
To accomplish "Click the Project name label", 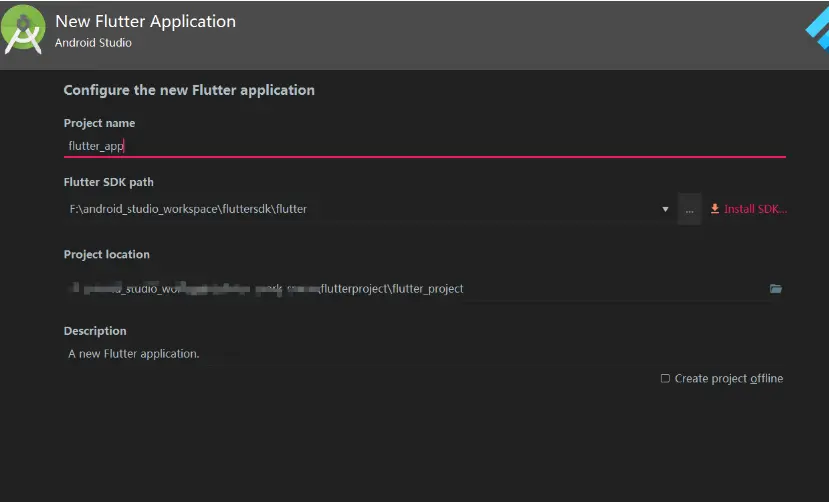I will 99,123.
